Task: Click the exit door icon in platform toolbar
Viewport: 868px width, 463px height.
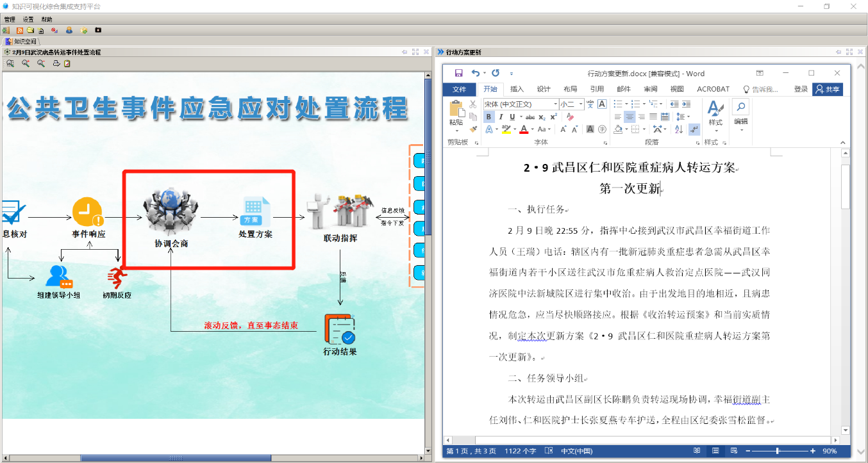Action: click(x=6, y=30)
